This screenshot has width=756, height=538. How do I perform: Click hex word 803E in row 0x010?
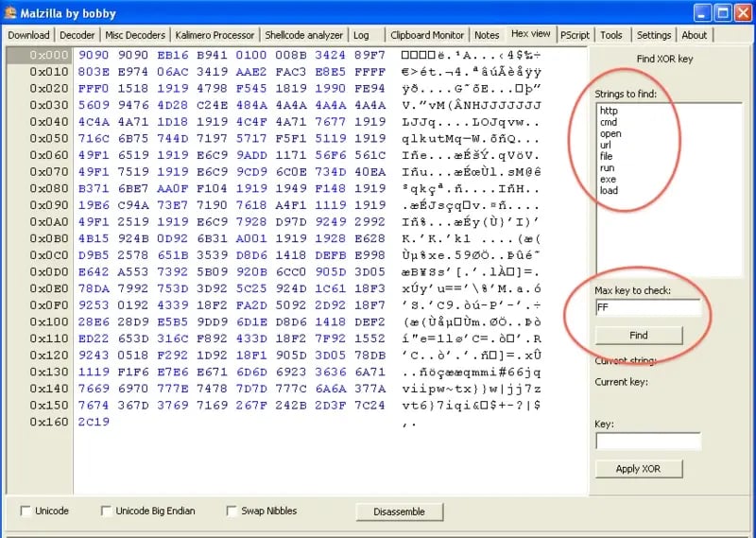click(x=94, y=72)
